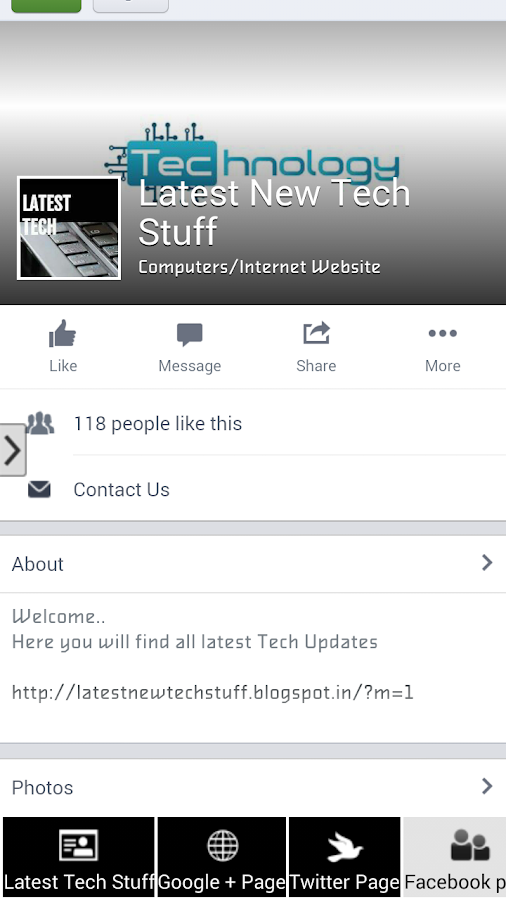Open the Latest Tech profile picture thumbnail
Image resolution: width=506 pixels, height=900 pixels.
coord(69,228)
